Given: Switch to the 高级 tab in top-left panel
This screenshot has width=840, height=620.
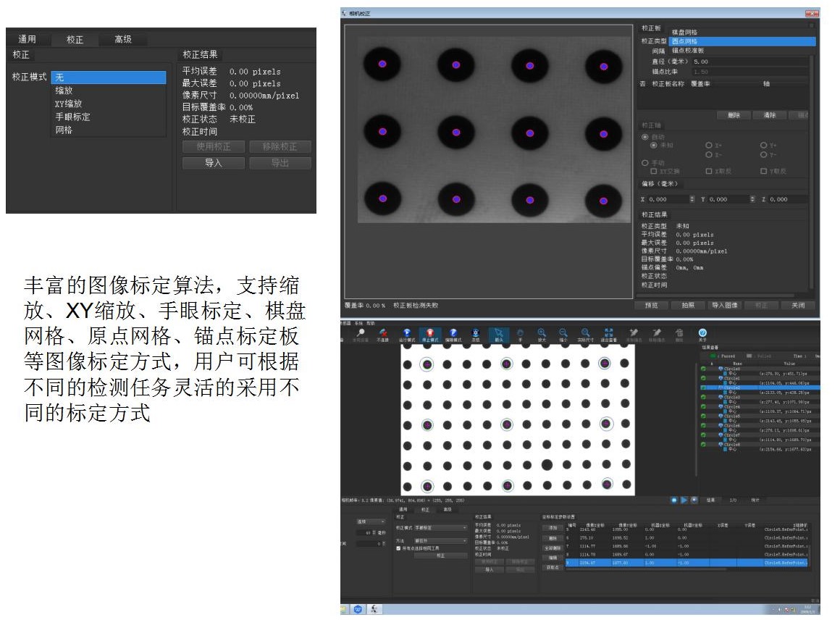Looking at the screenshot, I should [x=123, y=39].
